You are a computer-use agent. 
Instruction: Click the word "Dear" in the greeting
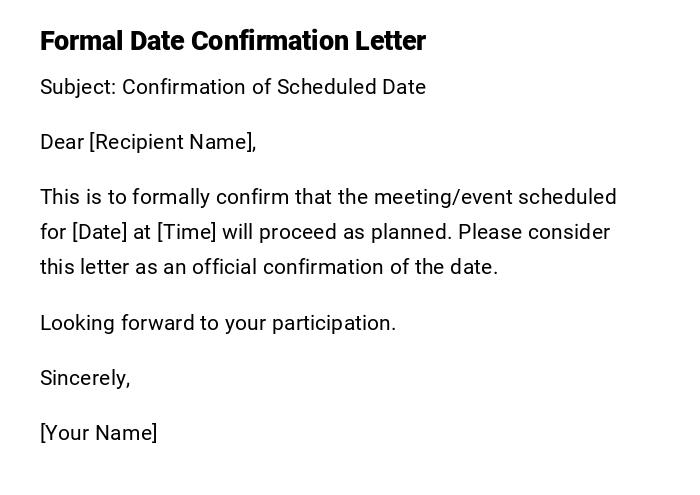coord(62,142)
